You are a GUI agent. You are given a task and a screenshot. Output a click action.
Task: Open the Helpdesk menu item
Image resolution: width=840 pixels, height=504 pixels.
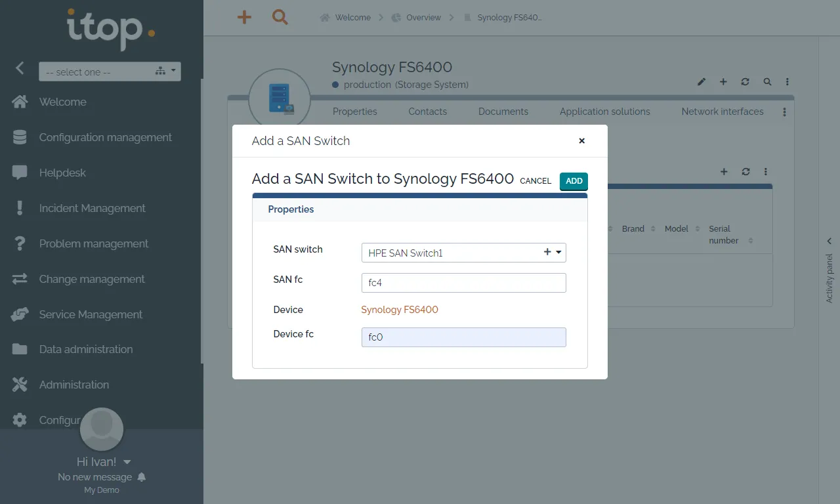[62, 173]
